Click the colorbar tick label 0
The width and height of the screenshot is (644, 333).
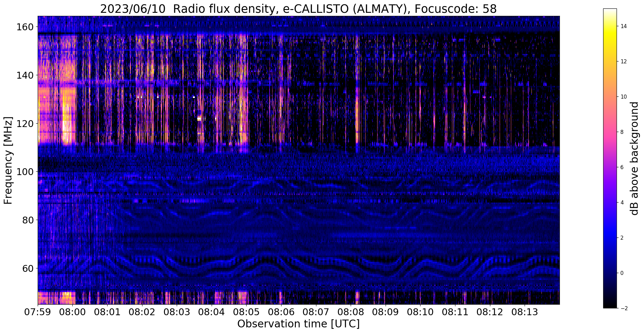point(622,273)
